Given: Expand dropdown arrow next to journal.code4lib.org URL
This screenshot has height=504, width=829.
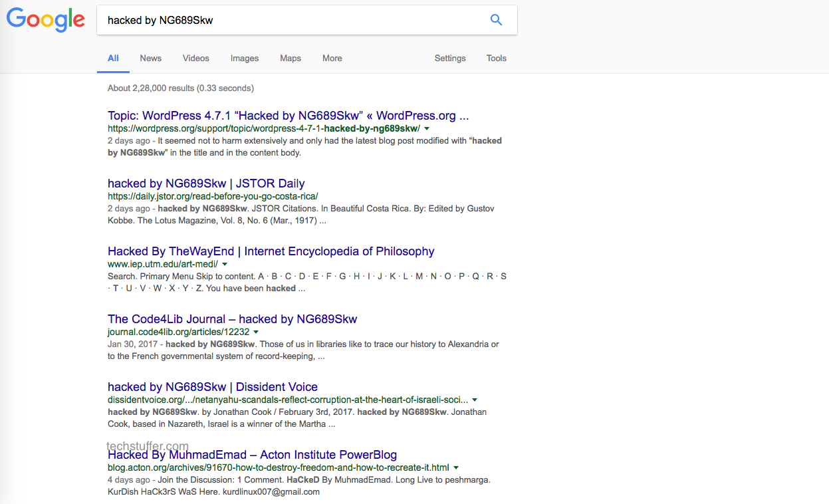Looking at the screenshot, I should (x=256, y=332).
